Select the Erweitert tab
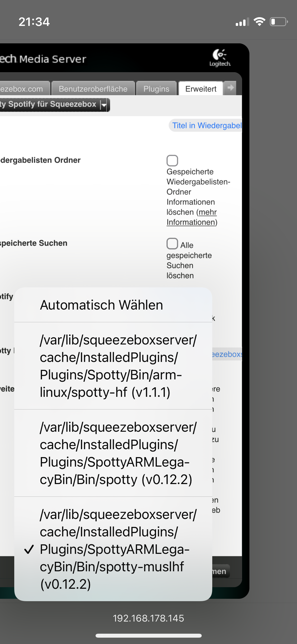 [x=201, y=89]
